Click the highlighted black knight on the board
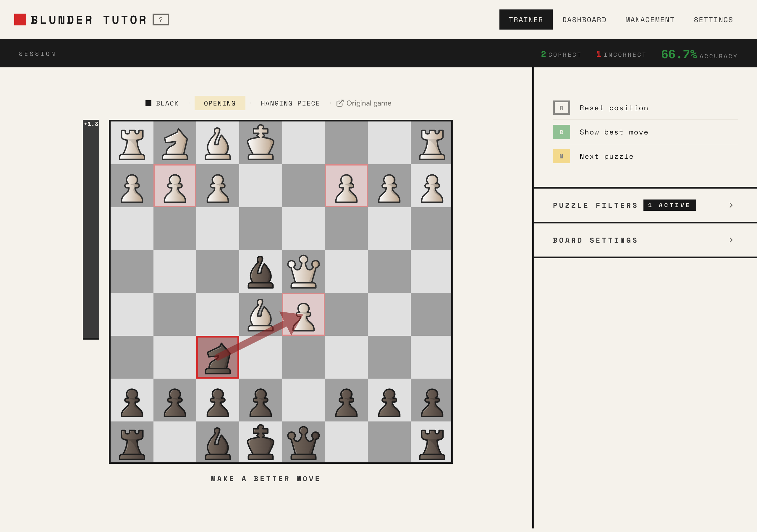757x532 pixels. (218, 357)
